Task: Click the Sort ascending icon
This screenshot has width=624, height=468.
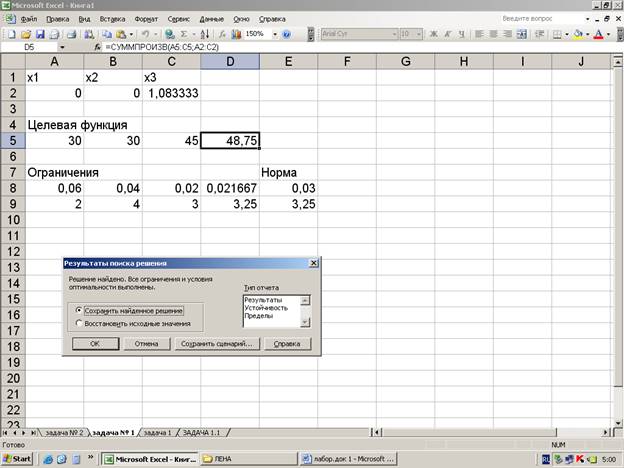Action: coord(204,34)
